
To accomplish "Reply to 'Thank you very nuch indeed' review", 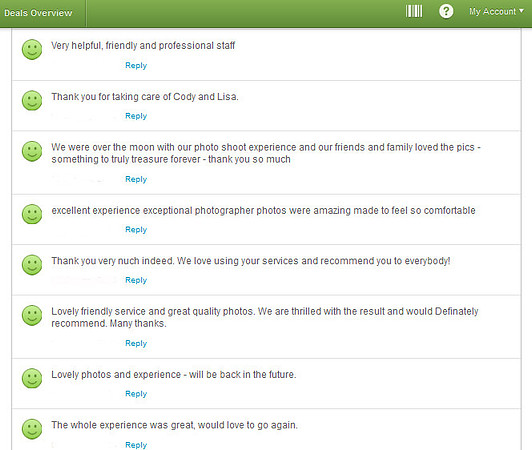I will (x=136, y=280).
